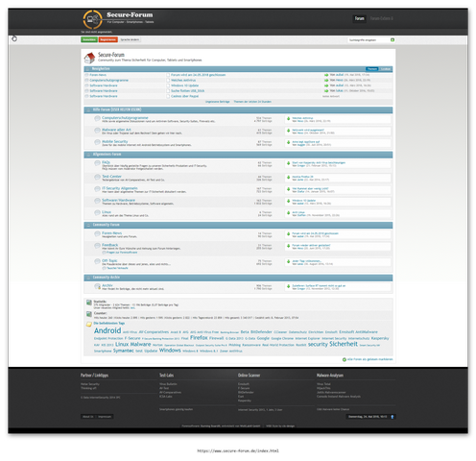Open the AV-Comparatives footer link under Test-Labs

170,393
